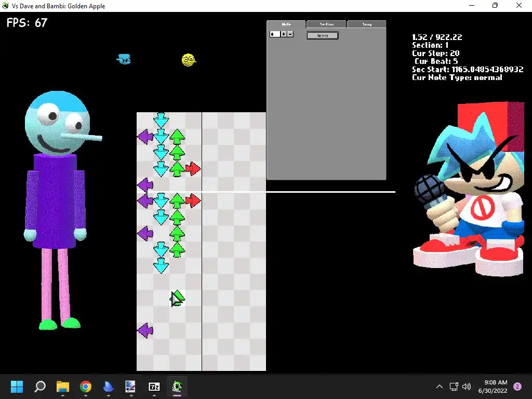Select the purple left note on the playhead row
This screenshot has width=532, height=399.
tap(145, 201)
